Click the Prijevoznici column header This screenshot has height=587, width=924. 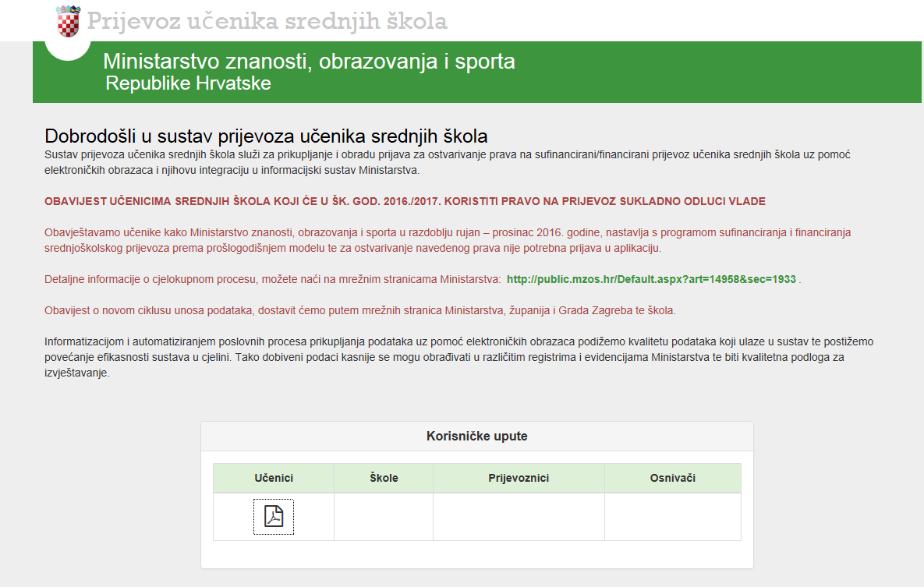pyautogui.click(x=519, y=478)
